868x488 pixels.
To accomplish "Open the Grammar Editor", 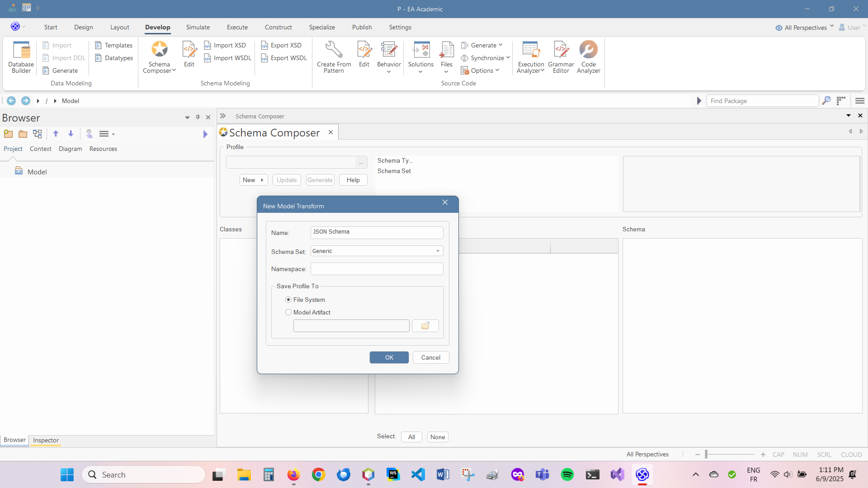I will click(x=561, y=57).
